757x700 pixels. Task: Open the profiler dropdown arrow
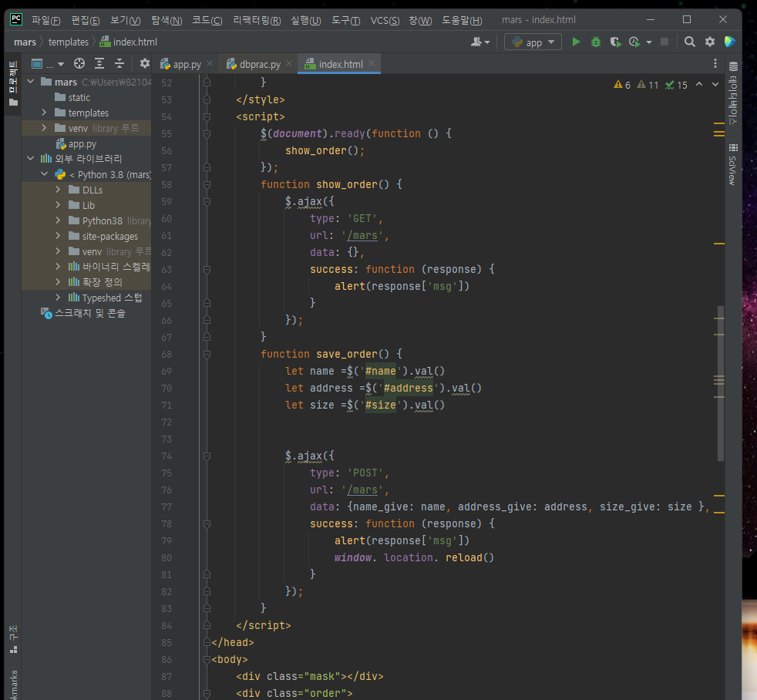click(649, 42)
